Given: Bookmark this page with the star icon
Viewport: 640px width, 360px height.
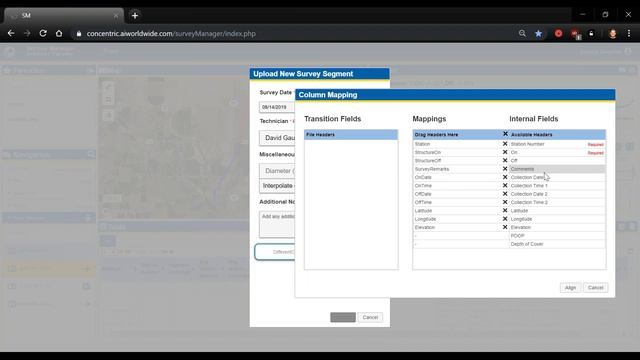Looking at the screenshot, I should pyautogui.click(x=538, y=34).
